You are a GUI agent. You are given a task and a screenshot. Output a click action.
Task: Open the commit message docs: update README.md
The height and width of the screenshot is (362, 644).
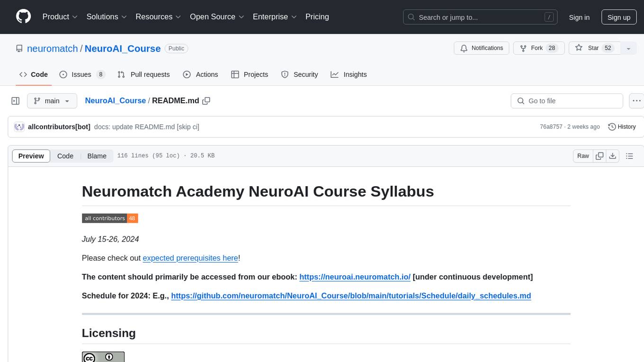(147, 127)
